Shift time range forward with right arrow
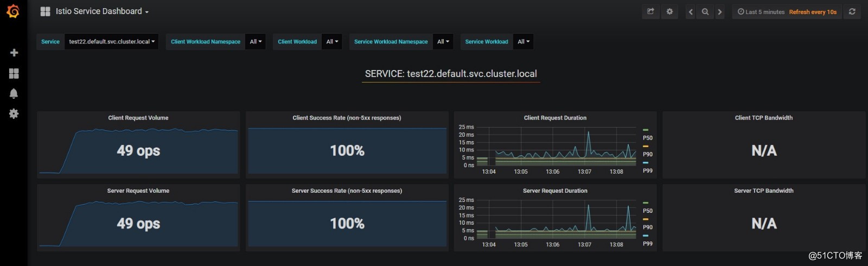868x266 pixels. (720, 12)
